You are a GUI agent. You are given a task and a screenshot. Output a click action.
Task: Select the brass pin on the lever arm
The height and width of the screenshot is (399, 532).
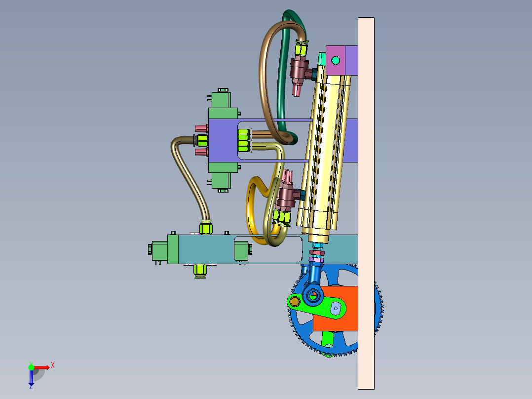click(295, 301)
